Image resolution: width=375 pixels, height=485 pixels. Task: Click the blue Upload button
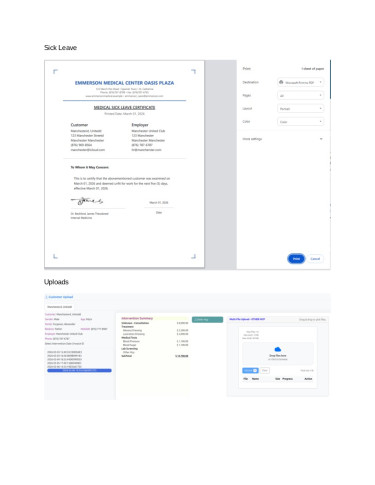(x=250, y=370)
